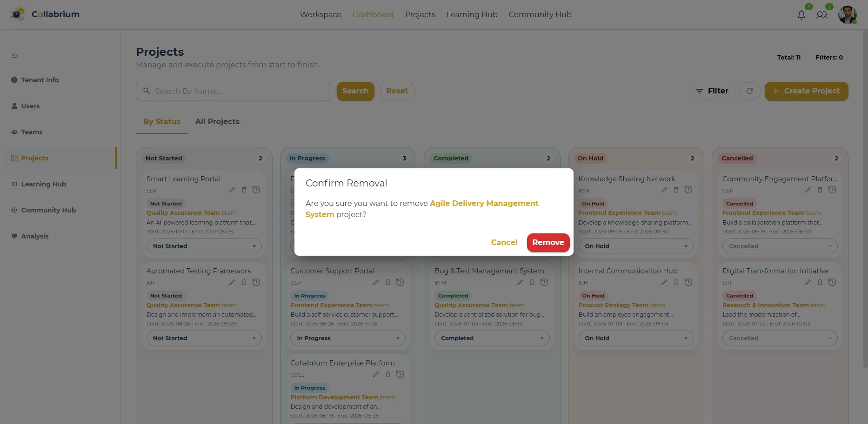Image resolution: width=868 pixels, height=424 pixels.
Task: Open status dropdown for Knowledge Sharing Network
Action: point(636,246)
